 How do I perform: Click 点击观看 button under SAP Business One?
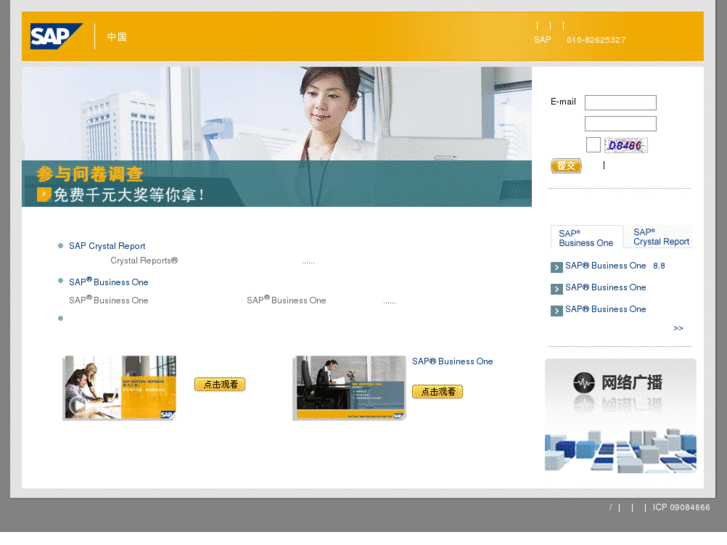(437, 391)
